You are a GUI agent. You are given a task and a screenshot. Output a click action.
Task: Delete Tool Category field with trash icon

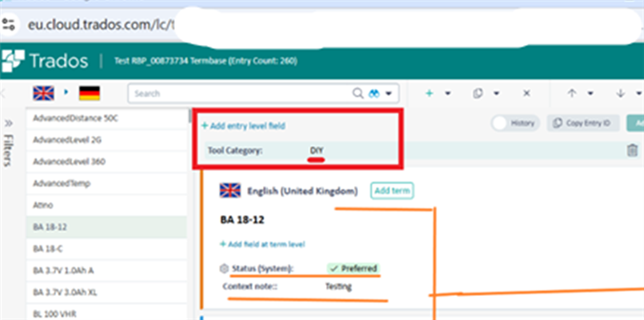click(x=632, y=150)
